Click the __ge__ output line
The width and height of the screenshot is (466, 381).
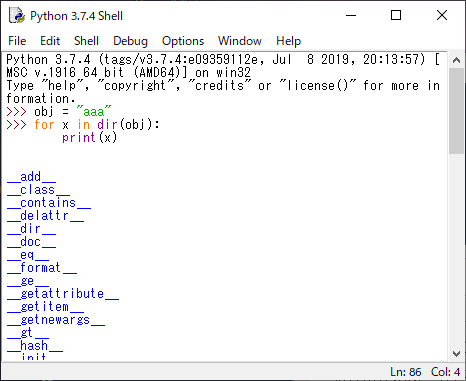[x=28, y=281]
